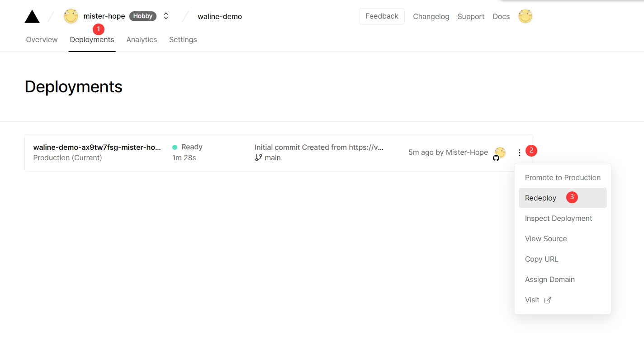
Task: Choose Copy URL from the menu
Action: [541, 259]
